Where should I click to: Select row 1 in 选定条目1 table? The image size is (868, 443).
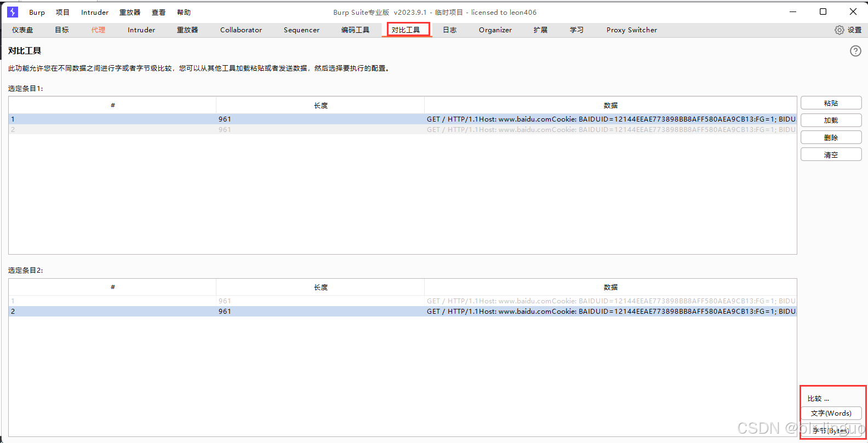403,119
